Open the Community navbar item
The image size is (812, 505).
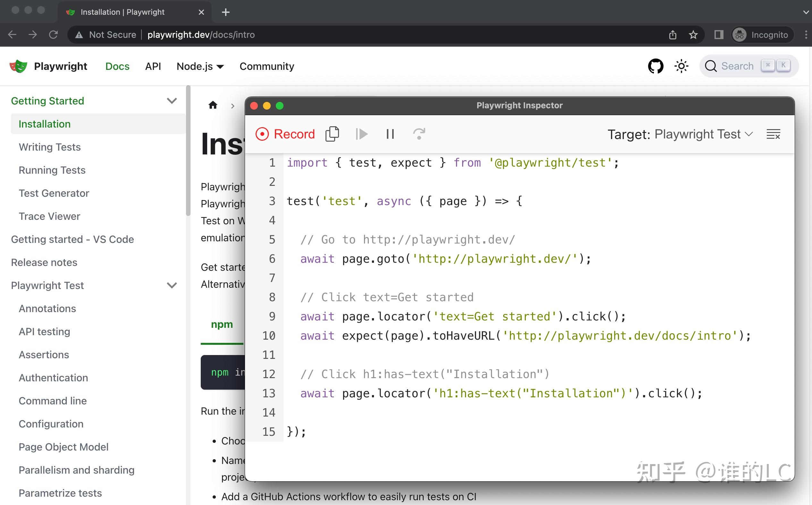click(x=266, y=66)
